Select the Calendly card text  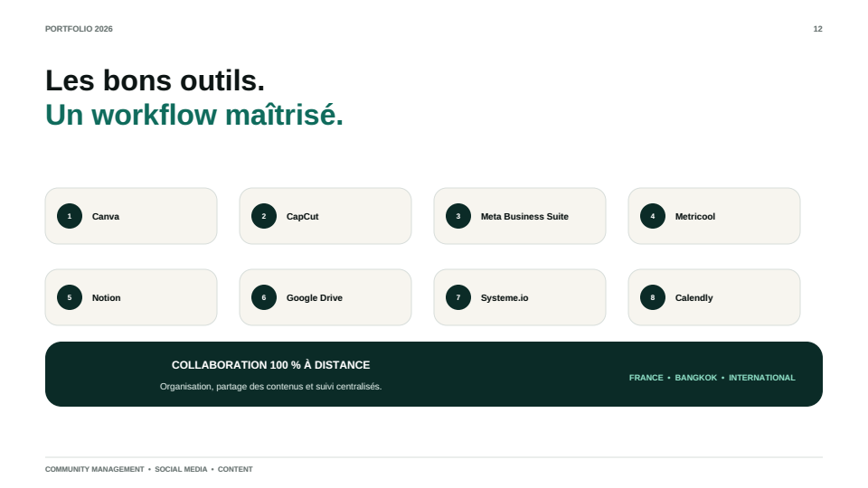coord(693,297)
